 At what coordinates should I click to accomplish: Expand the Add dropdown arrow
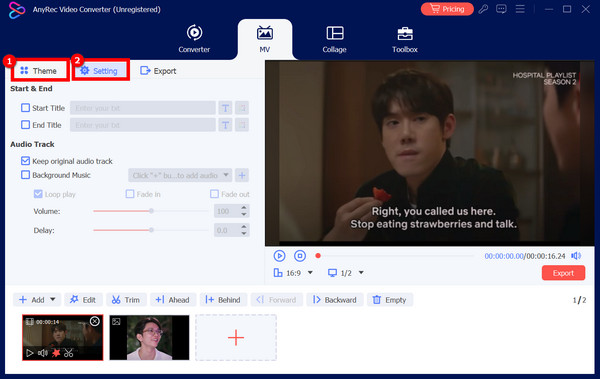(53, 299)
